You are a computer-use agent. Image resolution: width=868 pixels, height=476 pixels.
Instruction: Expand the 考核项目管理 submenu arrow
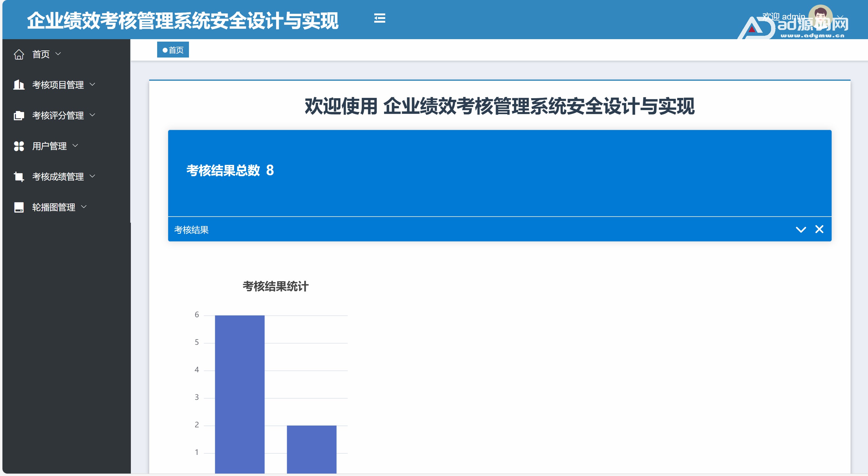92,84
